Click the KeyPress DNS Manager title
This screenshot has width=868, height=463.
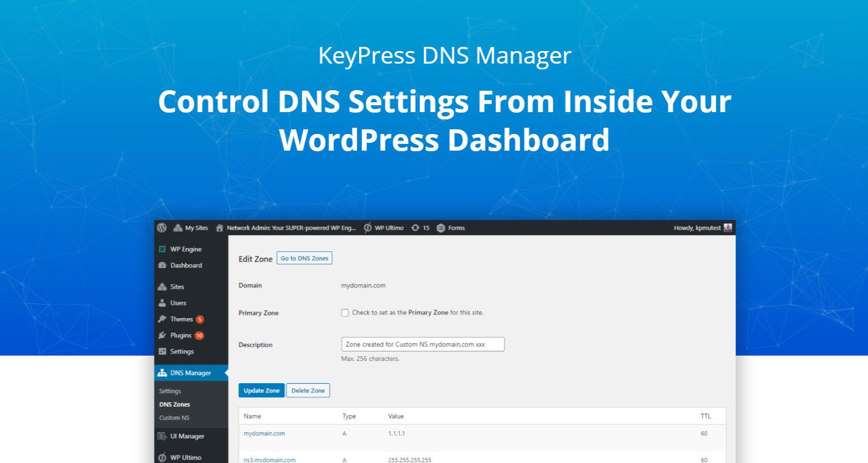coord(445,56)
